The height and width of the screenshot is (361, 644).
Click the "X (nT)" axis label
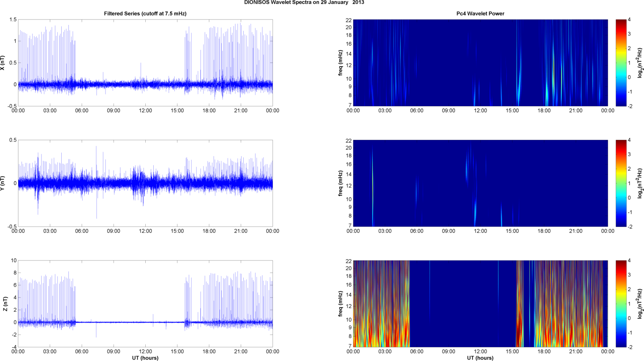(x=3, y=63)
